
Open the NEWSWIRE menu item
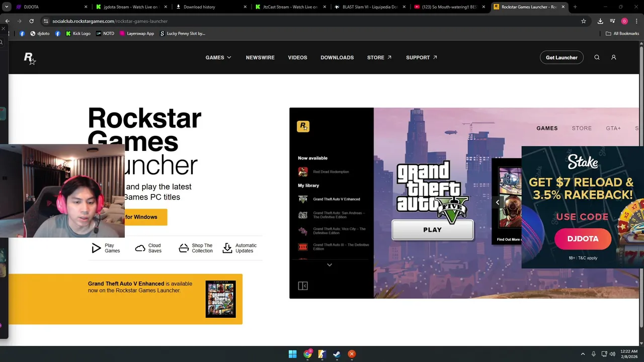point(260,57)
